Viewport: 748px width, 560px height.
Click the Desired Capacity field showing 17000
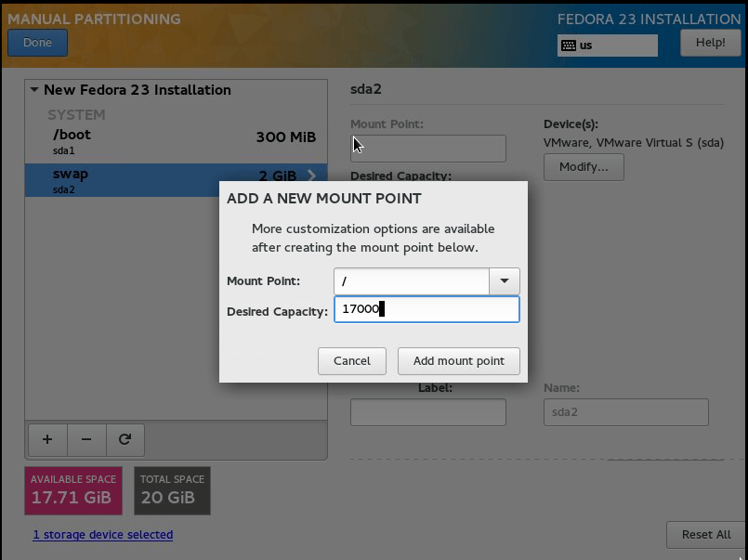[426, 309]
